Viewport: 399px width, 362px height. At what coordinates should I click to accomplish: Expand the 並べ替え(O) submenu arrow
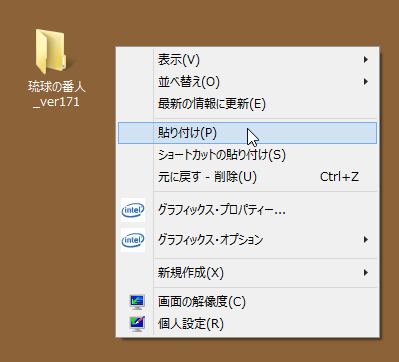(366, 81)
